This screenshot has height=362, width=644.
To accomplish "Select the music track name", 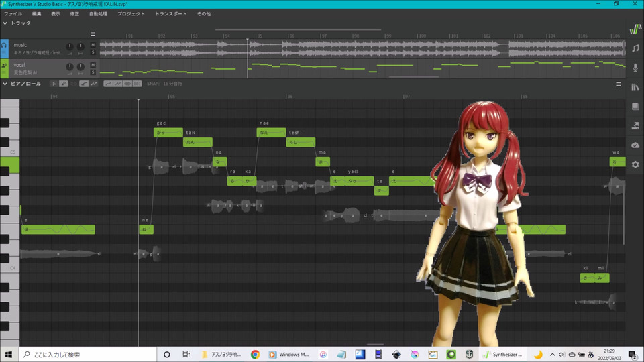I will pyautogui.click(x=20, y=45).
